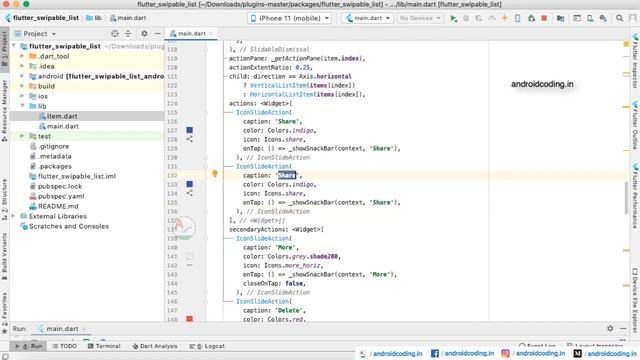This screenshot has height=360, width=640.
Task: Open the Logcat tab
Action: coord(207,346)
